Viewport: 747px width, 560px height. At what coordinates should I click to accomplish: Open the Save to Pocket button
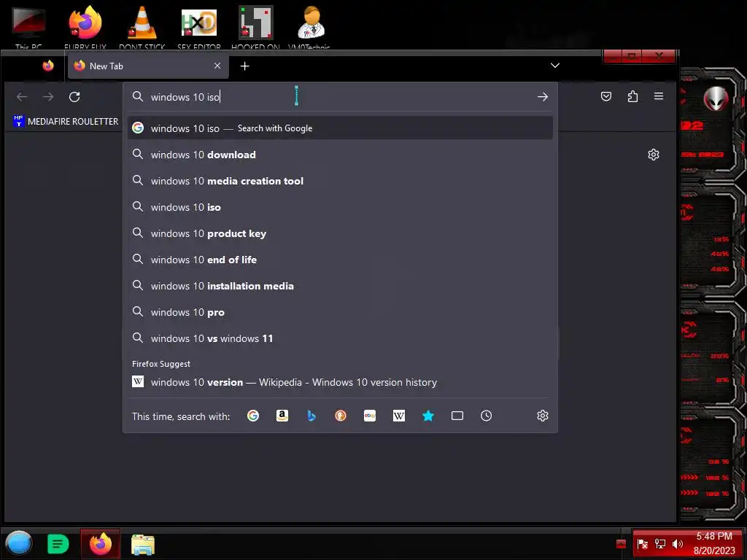tap(606, 96)
